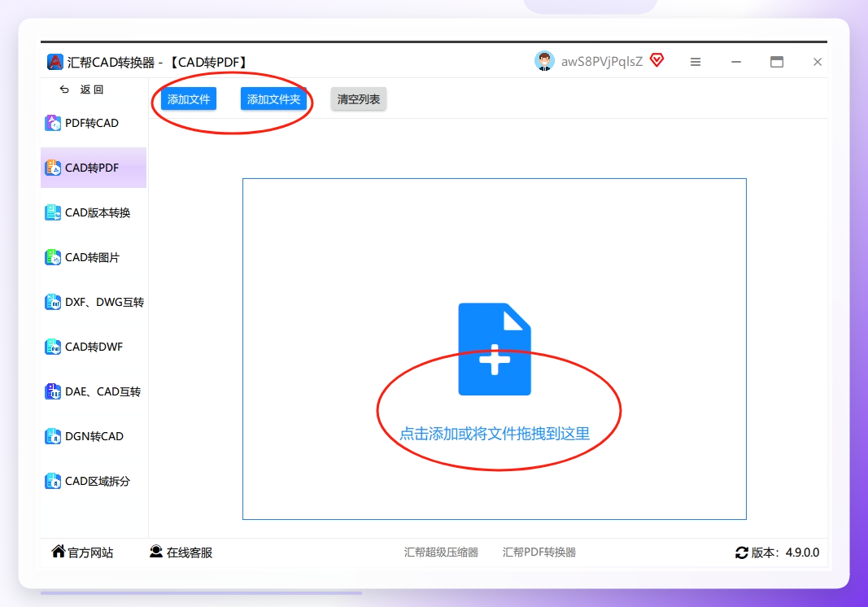The image size is (868, 607).
Task: Clear the list with 清空列表
Action: [x=359, y=99]
